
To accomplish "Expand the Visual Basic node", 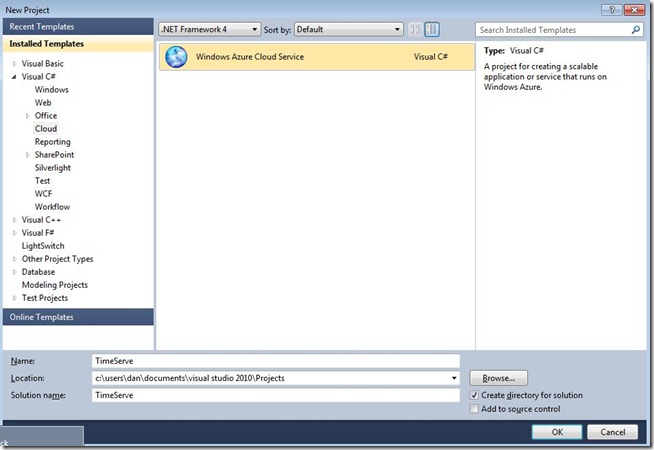I will pyautogui.click(x=15, y=63).
